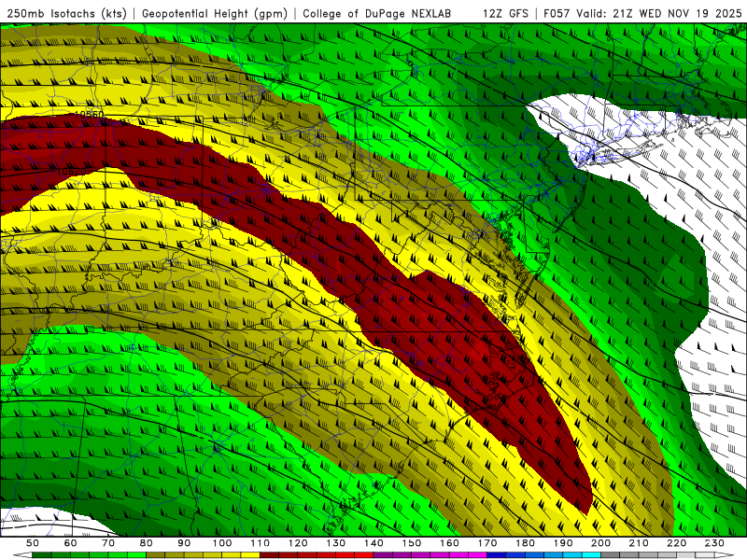Click the 110 value on the color scale
747x560 pixels.
click(261, 543)
